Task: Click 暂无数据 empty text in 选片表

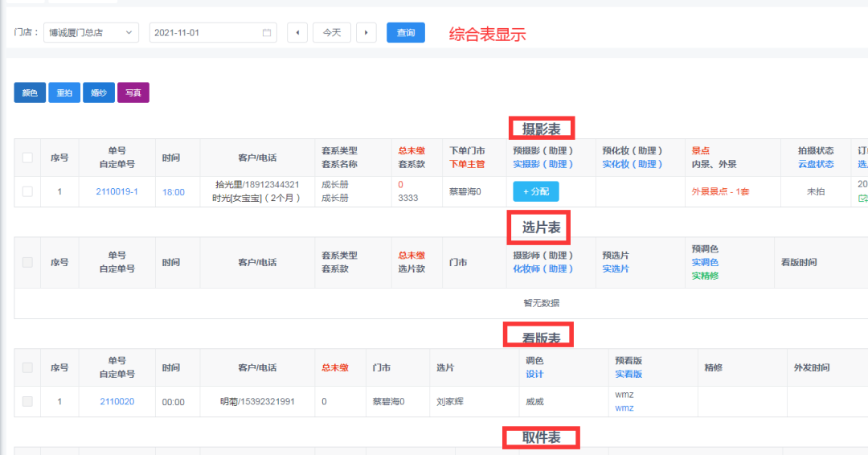Action: [x=542, y=303]
